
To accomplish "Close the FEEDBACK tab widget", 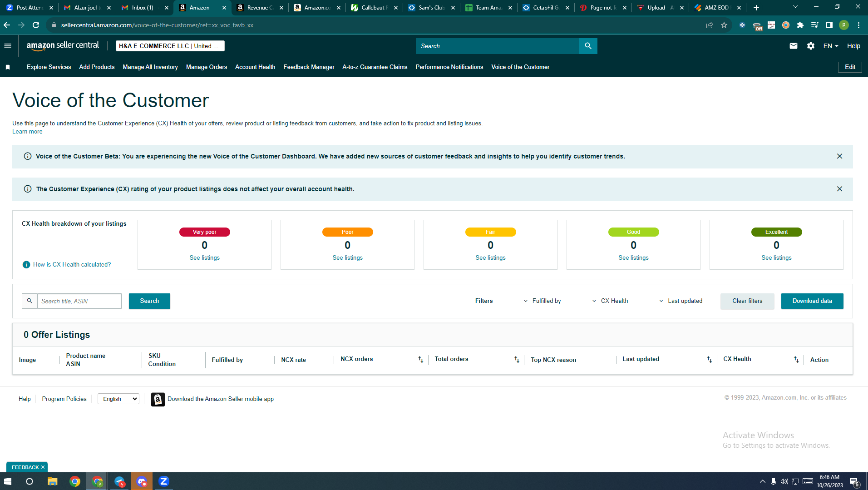I will click(43, 467).
